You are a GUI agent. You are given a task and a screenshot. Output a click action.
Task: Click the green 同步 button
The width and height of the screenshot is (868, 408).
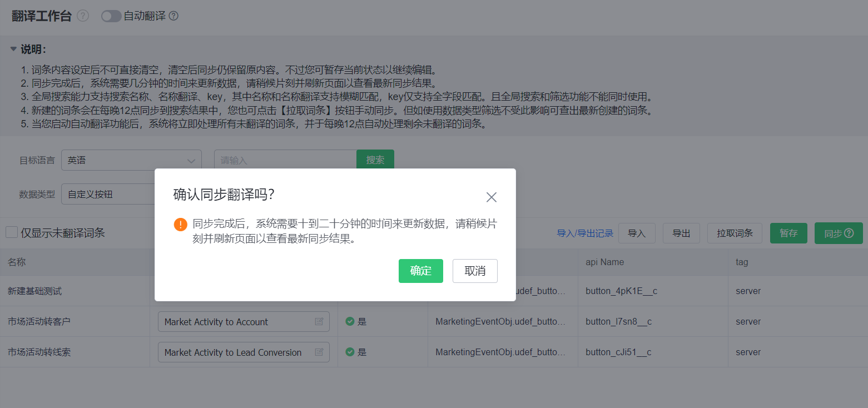(x=839, y=233)
